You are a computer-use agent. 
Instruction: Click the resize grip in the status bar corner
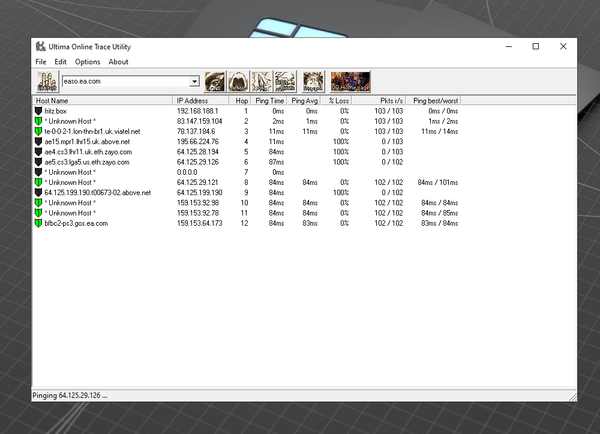572,397
